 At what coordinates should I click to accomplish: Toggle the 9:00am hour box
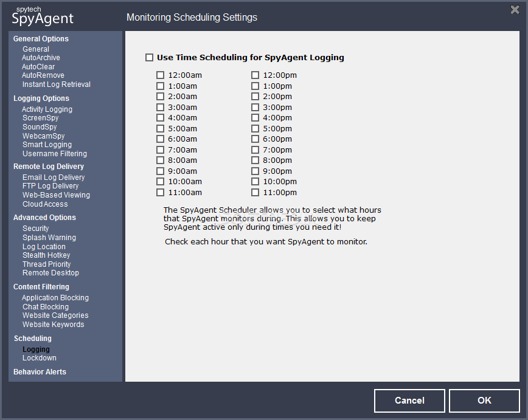point(161,171)
